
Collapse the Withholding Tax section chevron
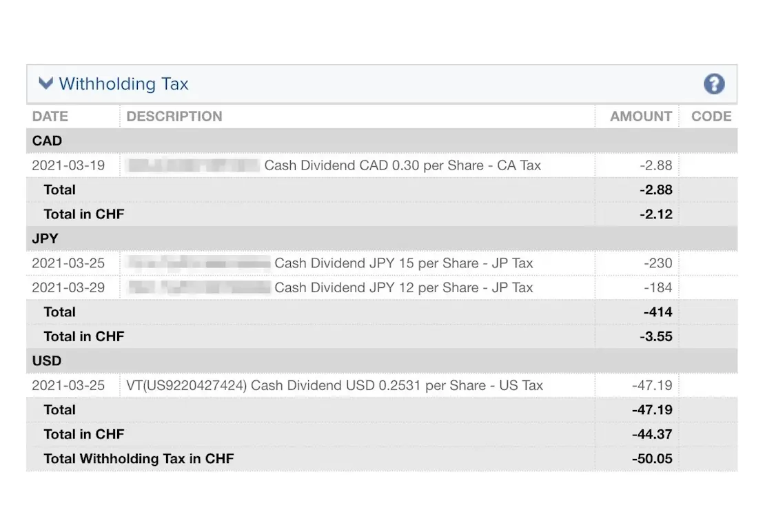45,84
